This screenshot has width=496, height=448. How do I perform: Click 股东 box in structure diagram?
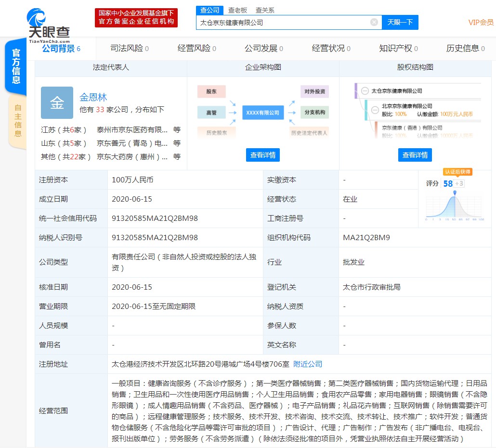tap(211, 91)
